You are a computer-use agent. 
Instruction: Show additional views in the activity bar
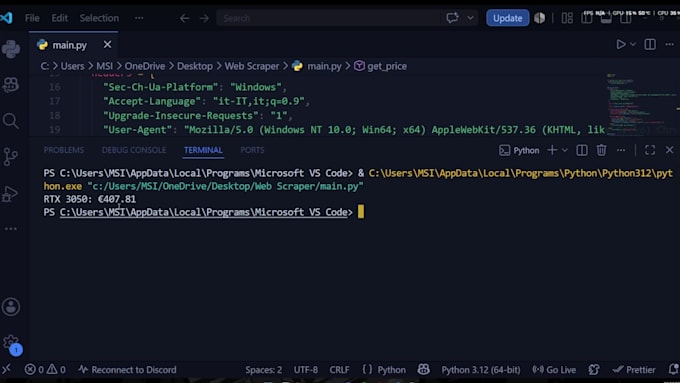tap(11, 229)
